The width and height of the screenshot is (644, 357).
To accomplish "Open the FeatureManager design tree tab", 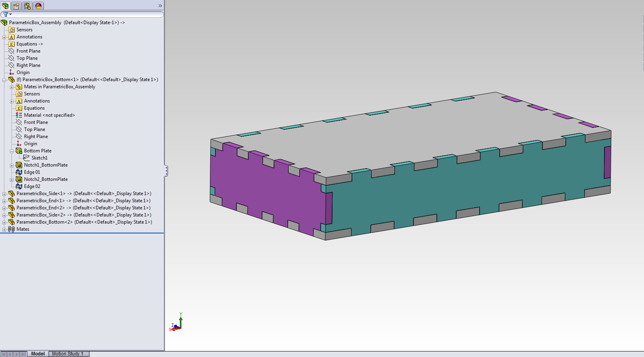I will pos(5,6).
